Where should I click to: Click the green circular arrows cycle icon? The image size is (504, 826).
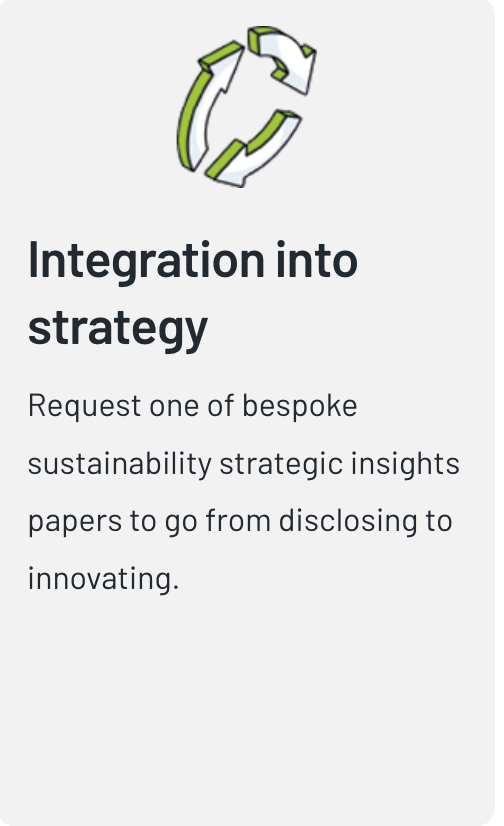[246, 106]
